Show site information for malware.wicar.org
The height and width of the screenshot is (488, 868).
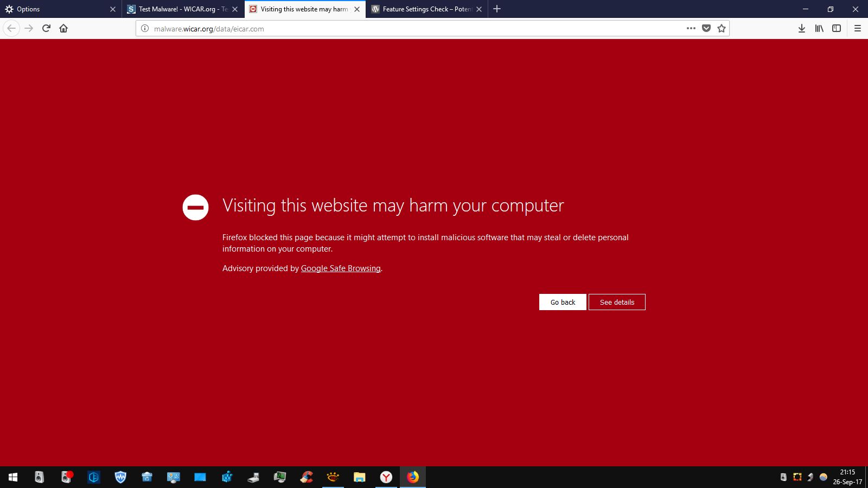point(145,29)
